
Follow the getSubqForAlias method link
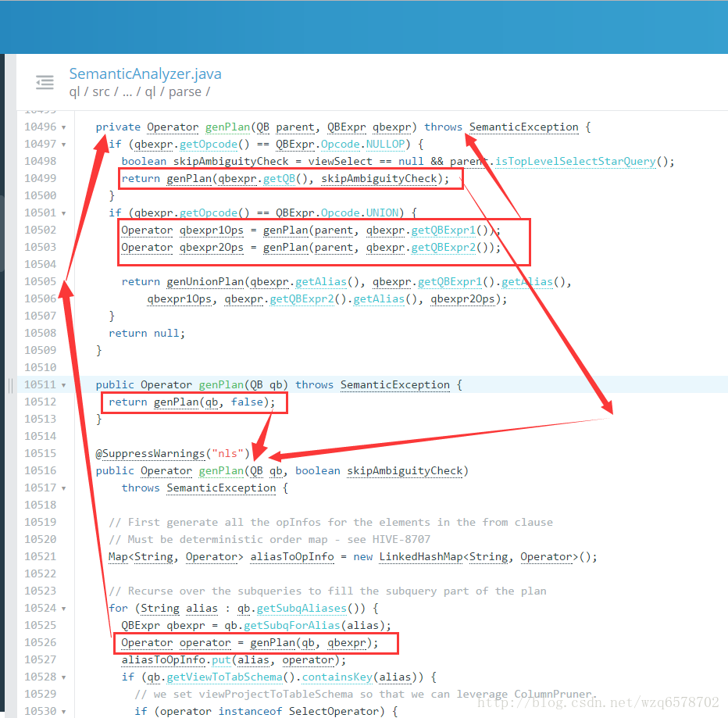click(292, 626)
